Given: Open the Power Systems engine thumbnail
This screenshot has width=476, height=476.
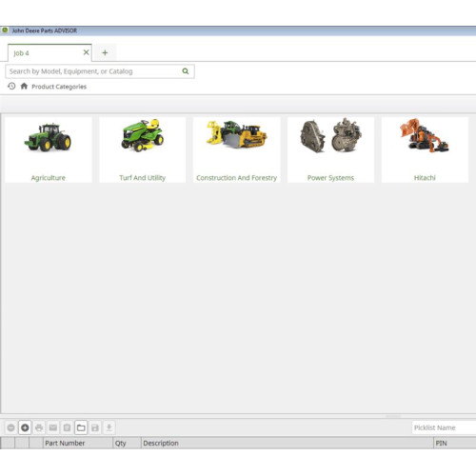Looking at the screenshot, I should pyautogui.click(x=330, y=135).
